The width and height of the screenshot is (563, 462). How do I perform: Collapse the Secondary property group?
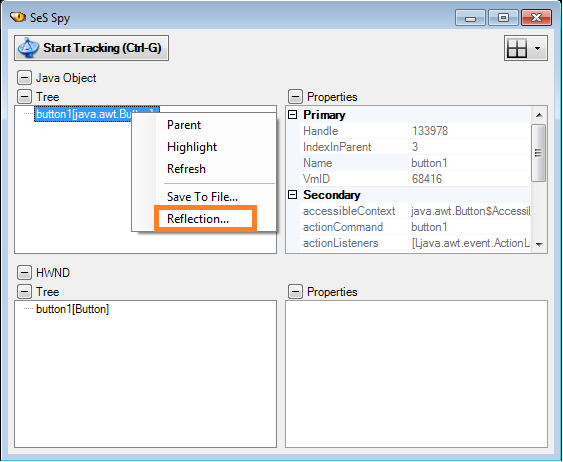293,195
